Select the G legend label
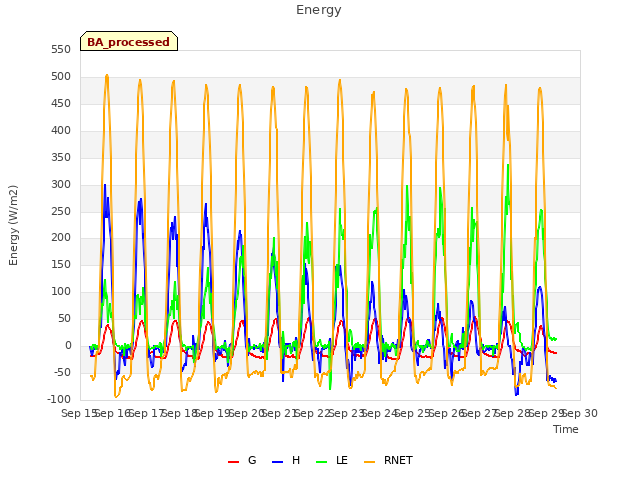 pyautogui.click(x=252, y=460)
